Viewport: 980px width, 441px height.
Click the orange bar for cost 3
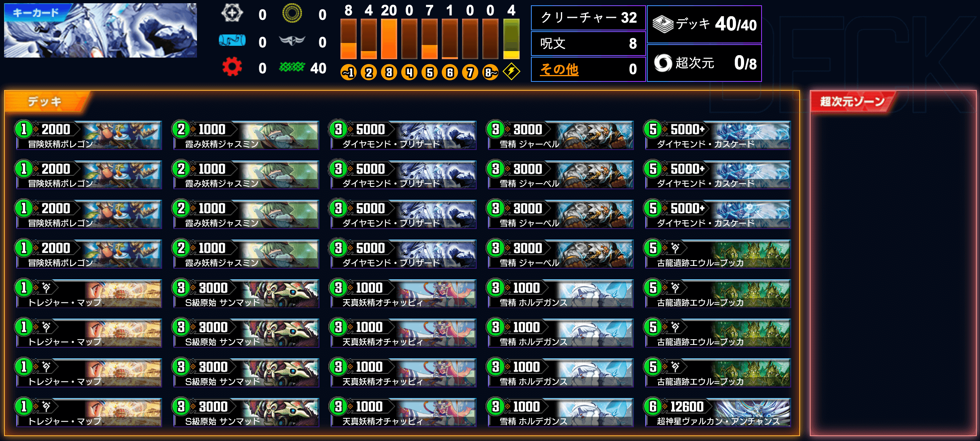click(x=389, y=39)
